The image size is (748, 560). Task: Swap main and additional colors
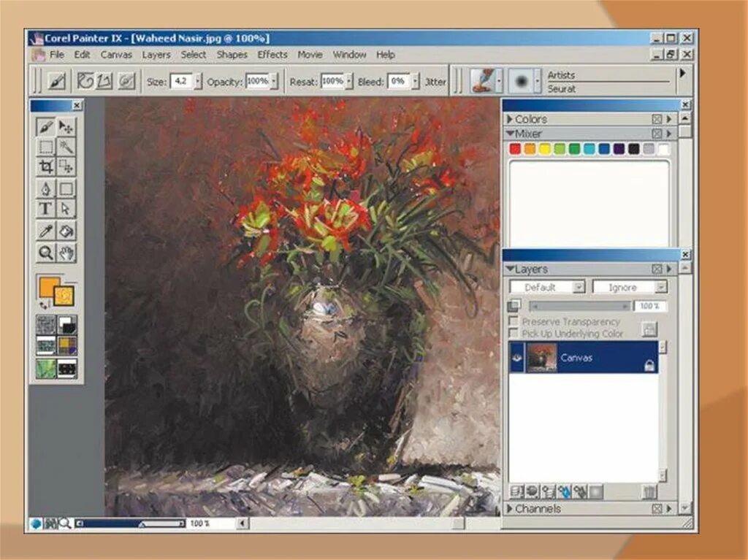point(43,304)
